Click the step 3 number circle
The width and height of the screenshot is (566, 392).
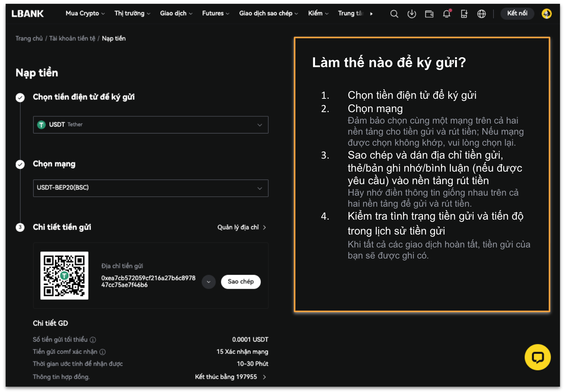(x=20, y=227)
